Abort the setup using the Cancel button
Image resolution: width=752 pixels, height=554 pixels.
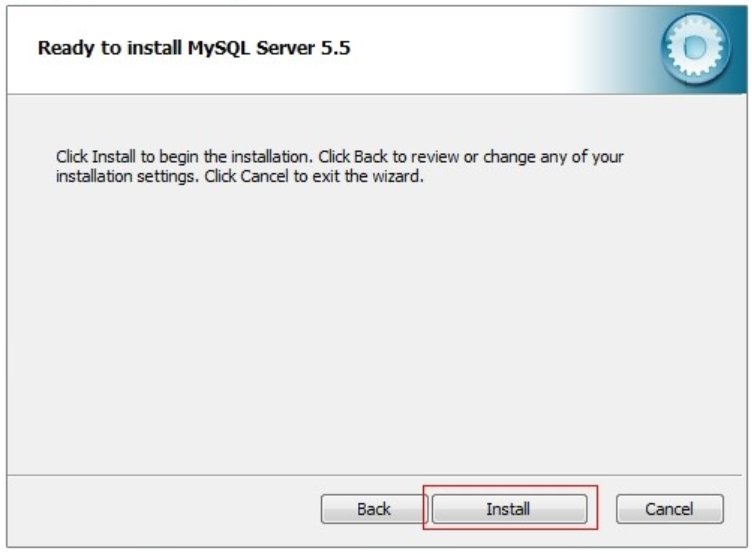tap(669, 509)
